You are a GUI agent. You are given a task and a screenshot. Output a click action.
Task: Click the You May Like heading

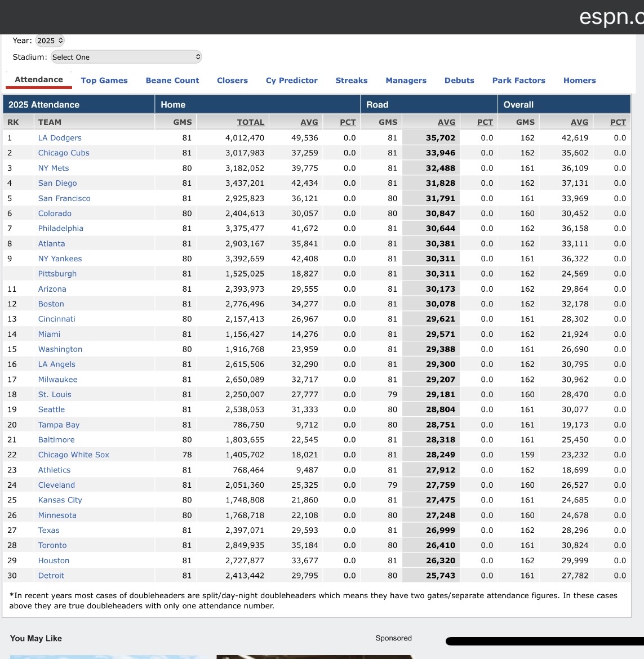(35, 638)
